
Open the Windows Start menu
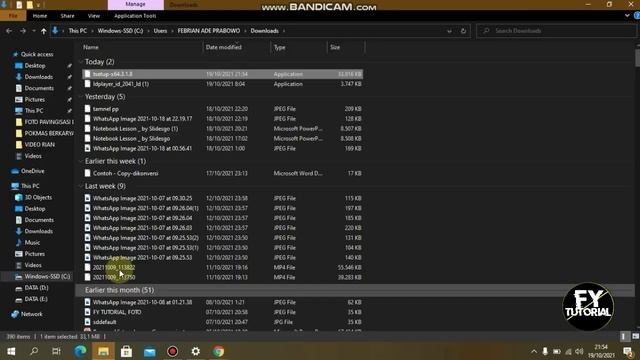pos(11,351)
